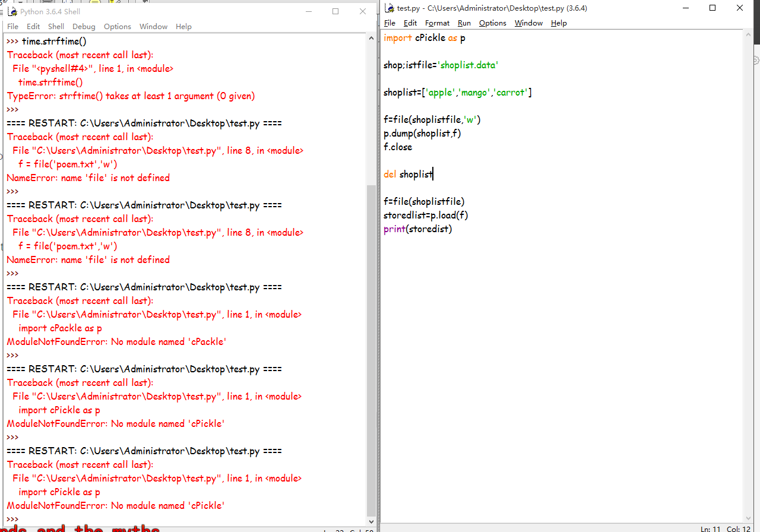Click the Shell scrollbar up arrow

point(371,39)
